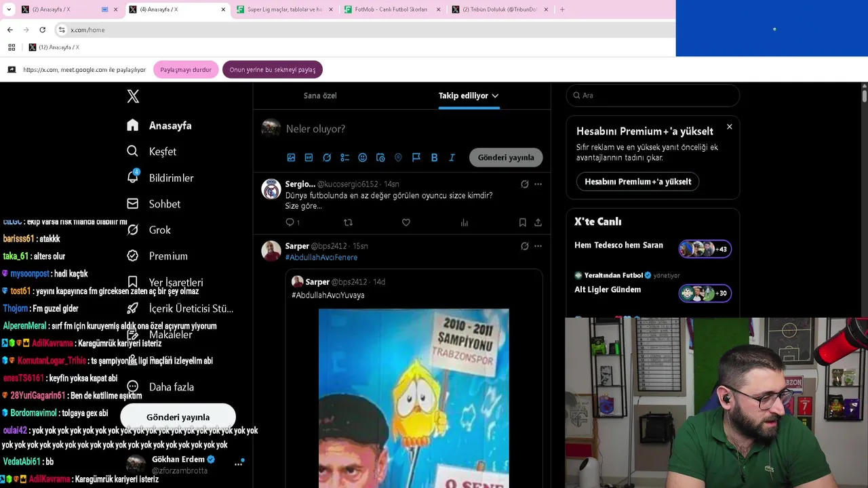Open the 2010-2011 Şampiyonu image

coord(414,398)
